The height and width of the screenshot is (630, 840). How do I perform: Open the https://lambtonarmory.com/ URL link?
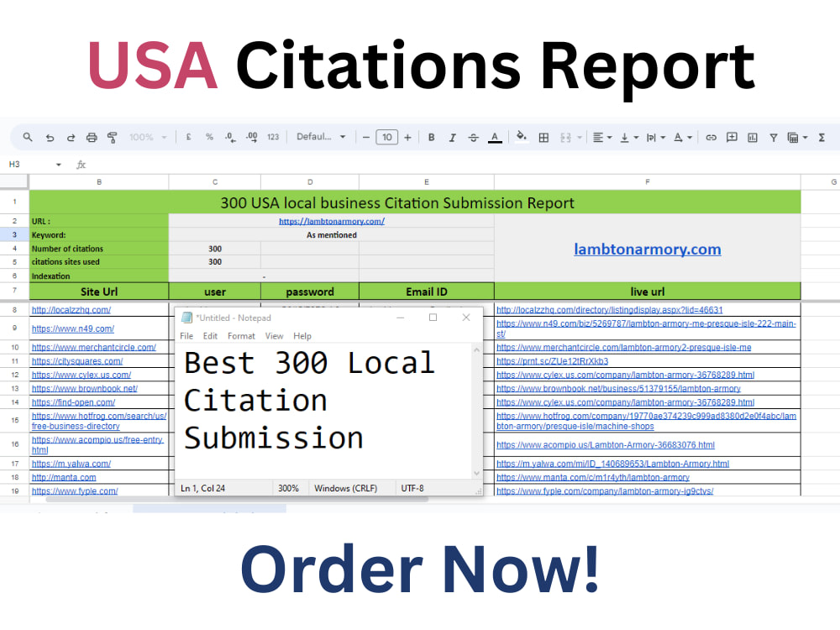coord(332,221)
